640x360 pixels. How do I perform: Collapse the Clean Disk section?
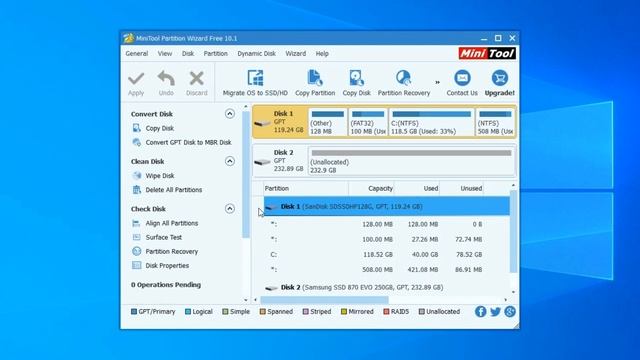(x=230, y=161)
